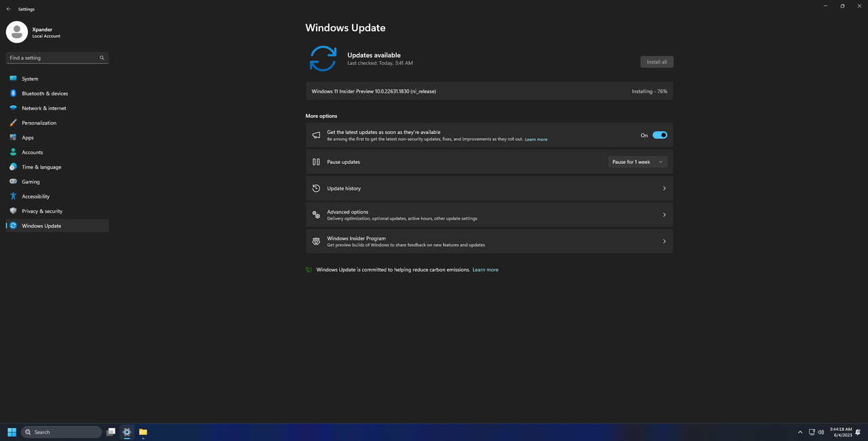The height and width of the screenshot is (441, 868).
Task: Click the Accounts person icon
Action: (x=13, y=152)
